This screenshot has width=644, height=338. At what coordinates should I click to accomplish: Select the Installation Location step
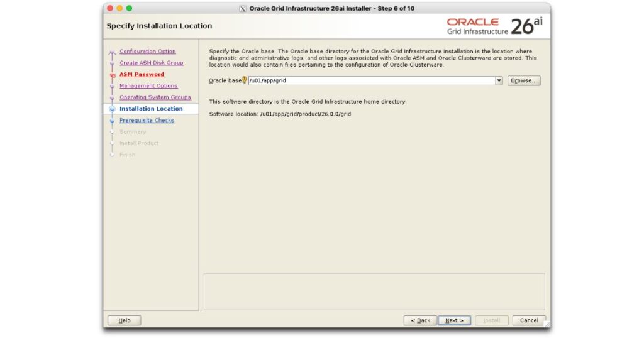pos(151,109)
